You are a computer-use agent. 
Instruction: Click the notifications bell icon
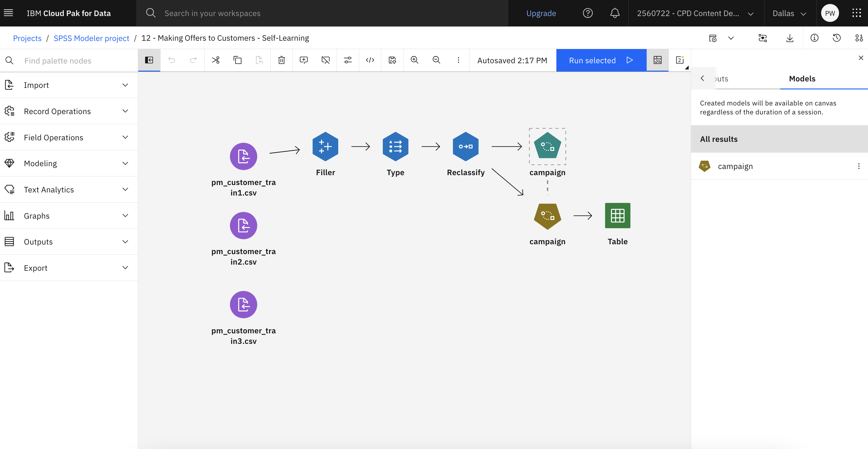(615, 13)
